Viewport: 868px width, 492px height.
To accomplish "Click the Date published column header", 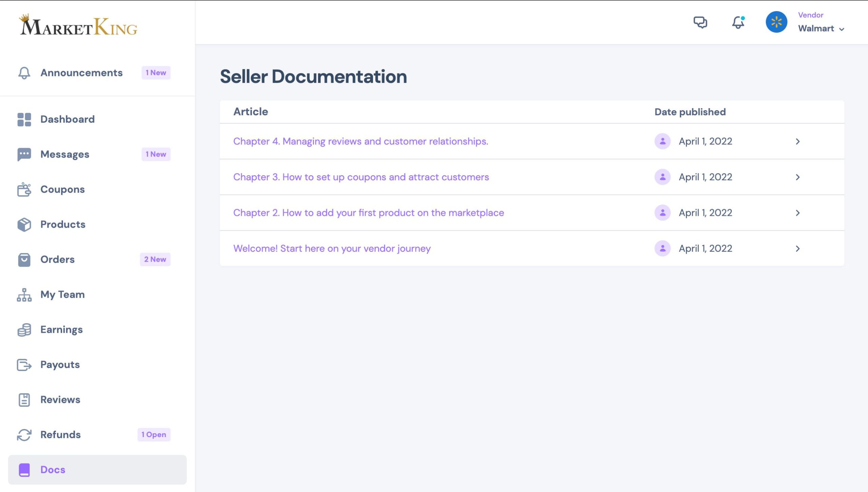I will (x=690, y=112).
